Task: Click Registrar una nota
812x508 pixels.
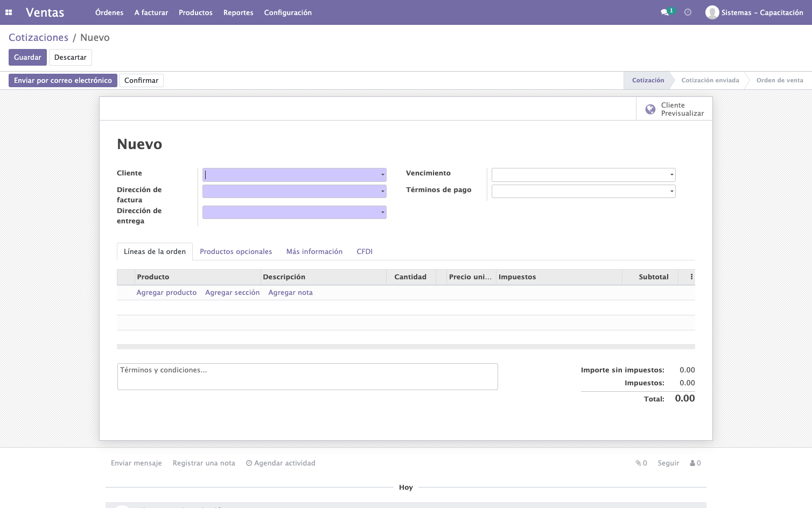Action: pyautogui.click(x=204, y=463)
